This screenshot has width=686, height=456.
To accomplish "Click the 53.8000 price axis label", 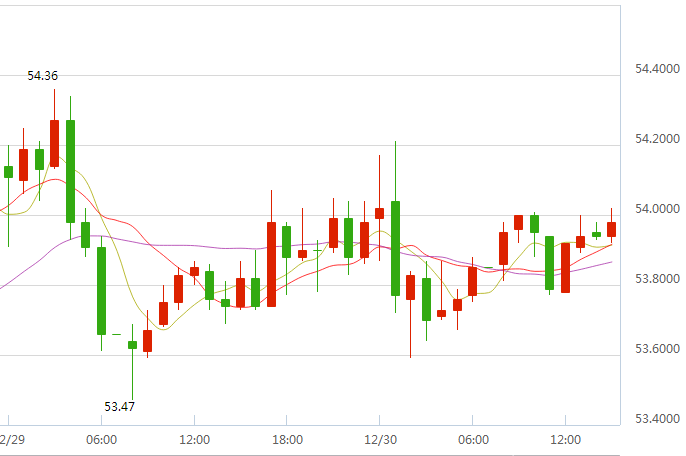I will pos(657,279).
